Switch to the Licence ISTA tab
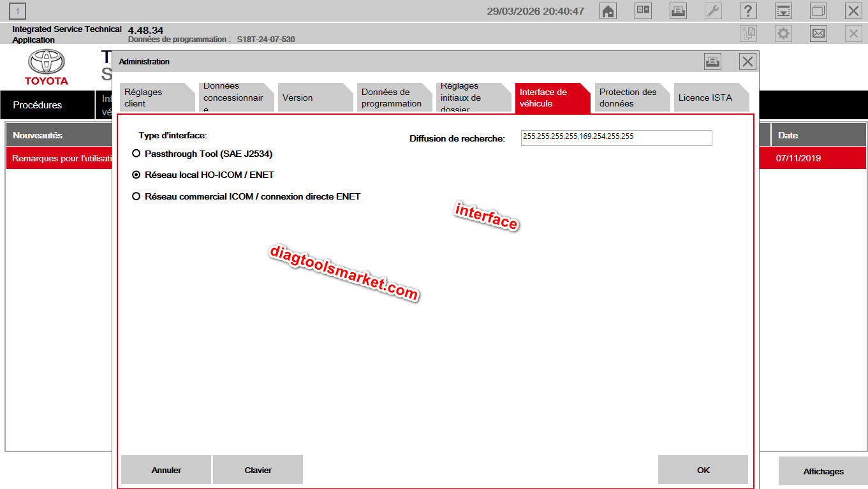 (707, 98)
